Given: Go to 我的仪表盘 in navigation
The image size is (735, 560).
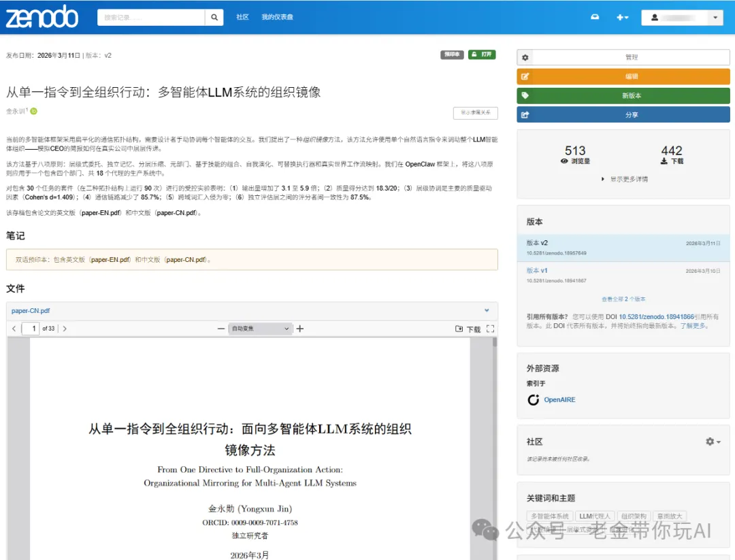Looking at the screenshot, I should coord(277,18).
